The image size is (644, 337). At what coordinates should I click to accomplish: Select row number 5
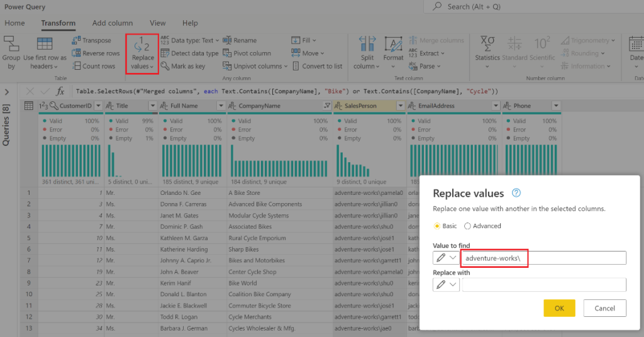[29, 238]
